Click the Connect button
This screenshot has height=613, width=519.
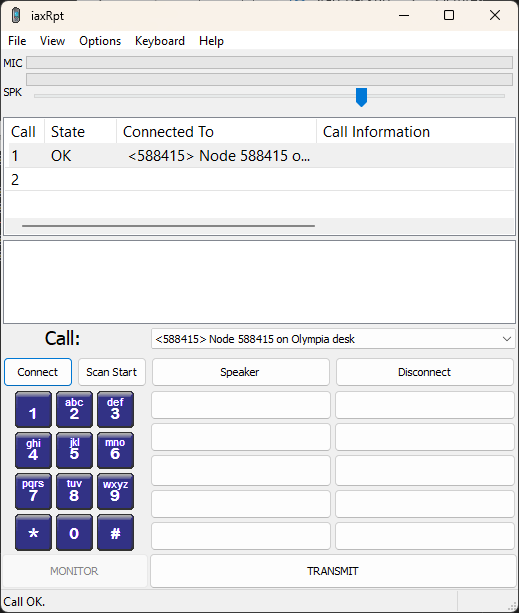click(38, 372)
